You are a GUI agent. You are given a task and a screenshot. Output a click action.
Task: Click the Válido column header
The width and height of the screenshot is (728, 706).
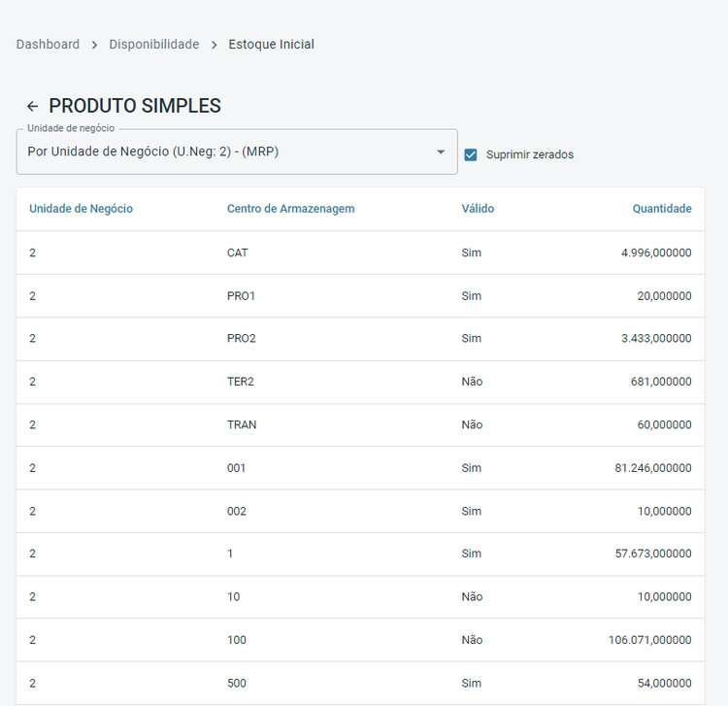tap(478, 209)
